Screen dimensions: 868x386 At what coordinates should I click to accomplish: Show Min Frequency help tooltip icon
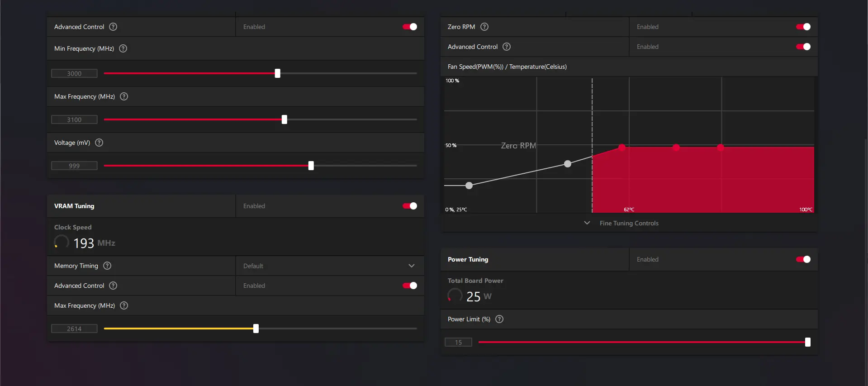[x=123, y=48]
